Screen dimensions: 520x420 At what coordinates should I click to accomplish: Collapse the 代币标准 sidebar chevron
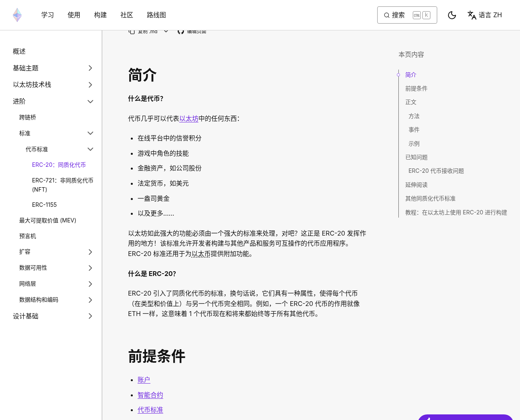click(90, 149)
